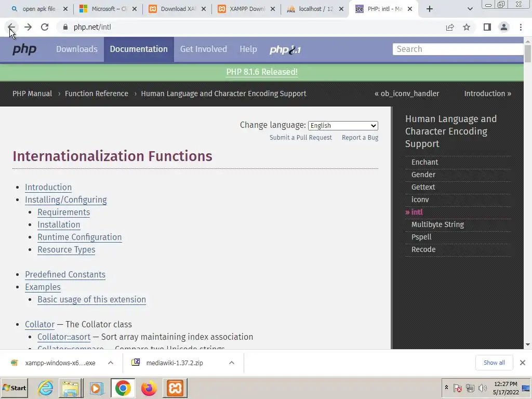The height and width of the screenshot is (399, 532).
Task: Close the Microsoft tab
Action: (x=135, y=9)
